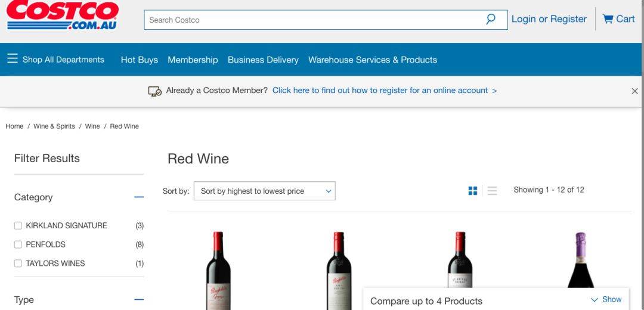This screenshot has width=644, height=310.
Task: Show the Compare Products panel
Action: point(606,299)
